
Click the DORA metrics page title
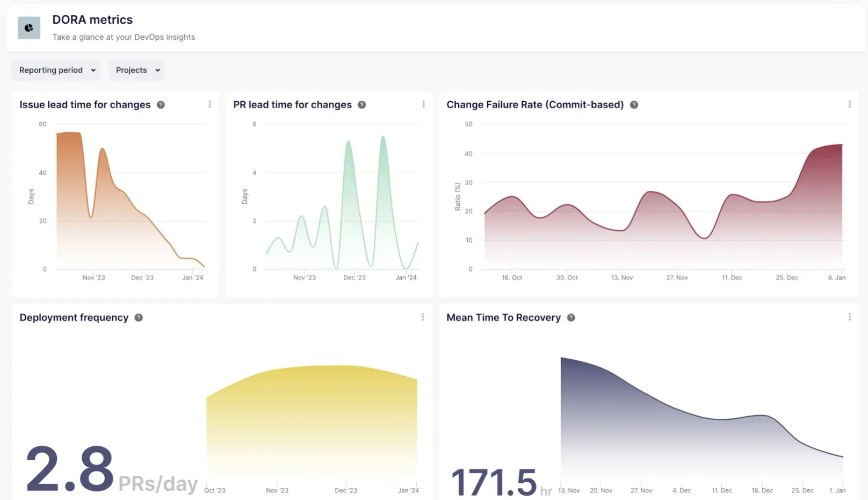tap(92, 20)
